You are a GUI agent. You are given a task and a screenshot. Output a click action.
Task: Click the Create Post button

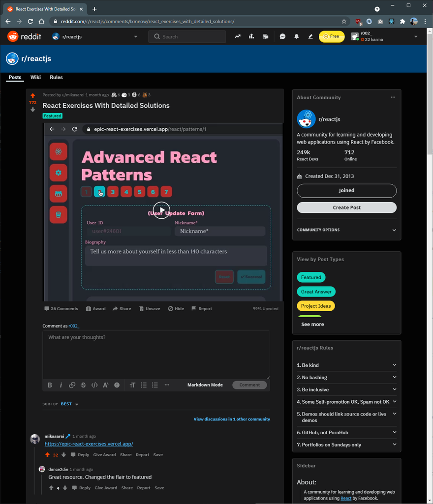346,208
